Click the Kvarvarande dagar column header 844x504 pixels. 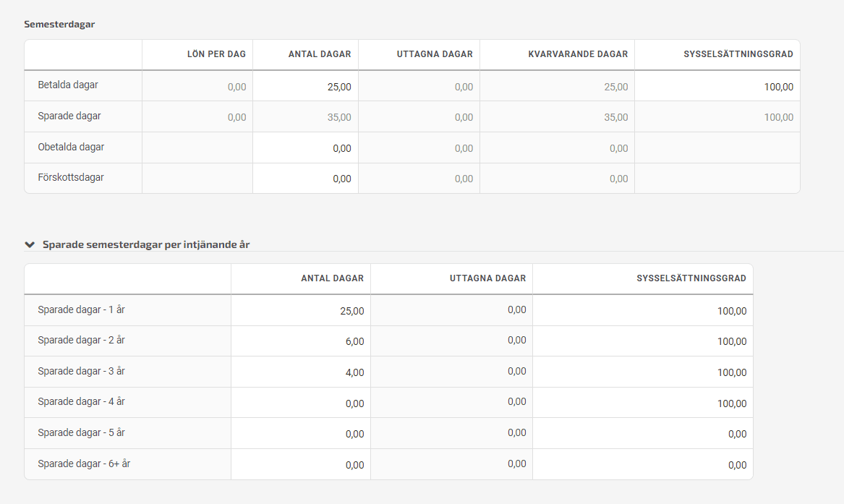point(578,54)
